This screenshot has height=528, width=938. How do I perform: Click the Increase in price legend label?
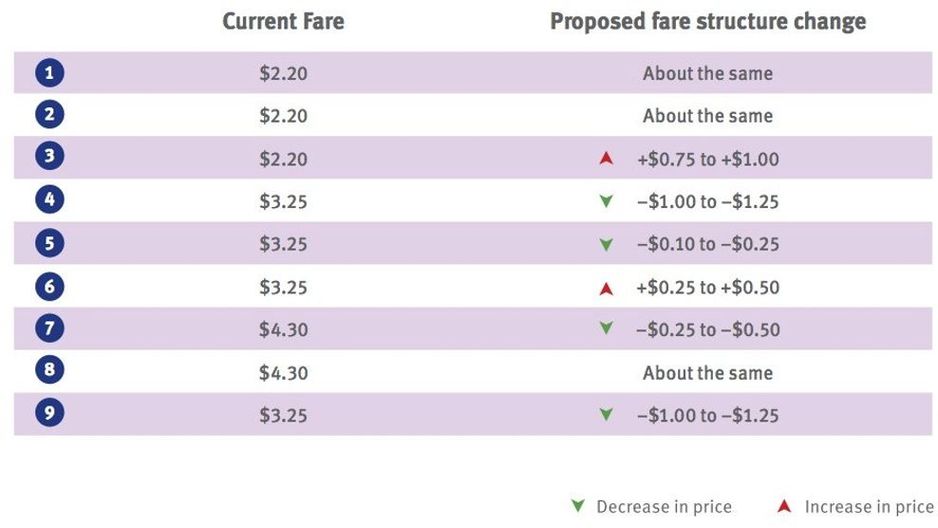click(x=869, y=507)
